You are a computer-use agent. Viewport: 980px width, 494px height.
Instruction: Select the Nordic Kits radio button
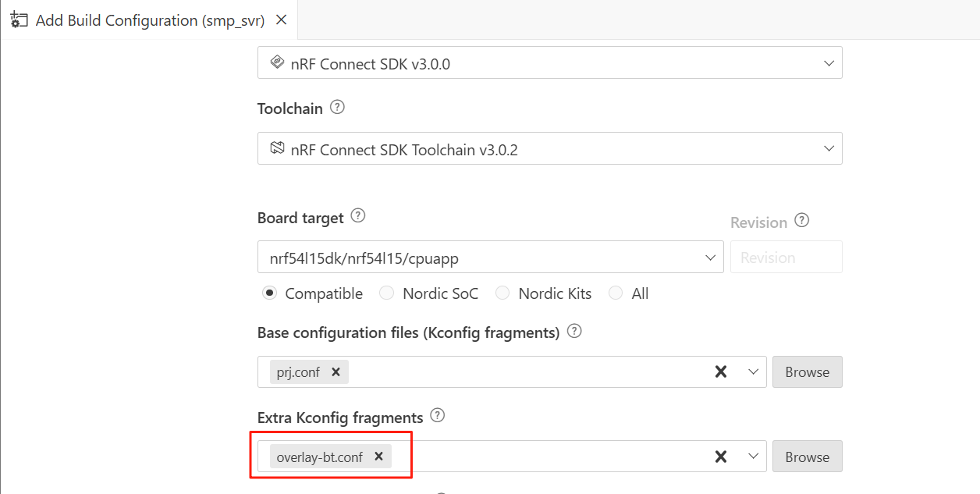coord(502,293)
